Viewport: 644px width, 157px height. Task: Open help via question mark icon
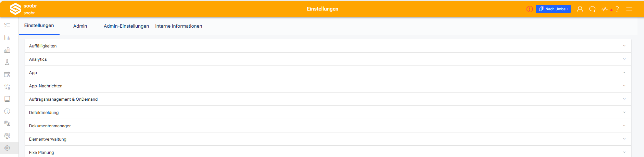(617, 9)
